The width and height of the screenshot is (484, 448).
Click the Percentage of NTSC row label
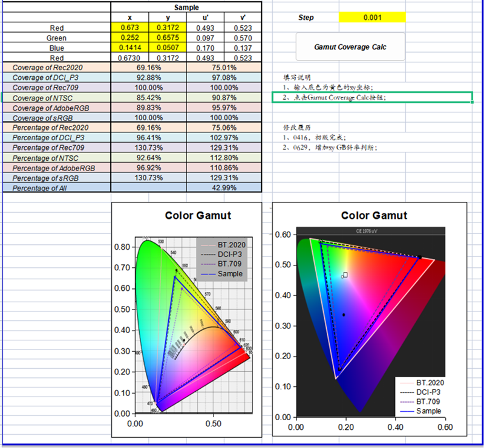tap(56, 158)
